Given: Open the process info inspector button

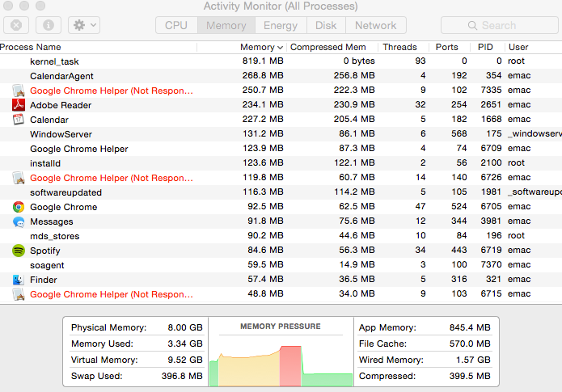Looking at the screenshot, I should tap(49, 25).
